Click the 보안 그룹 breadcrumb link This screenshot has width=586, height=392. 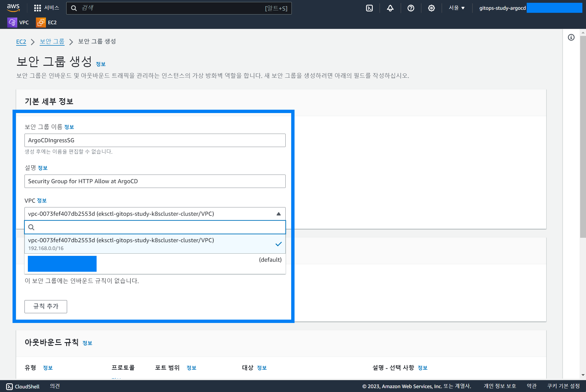point(52,42)
